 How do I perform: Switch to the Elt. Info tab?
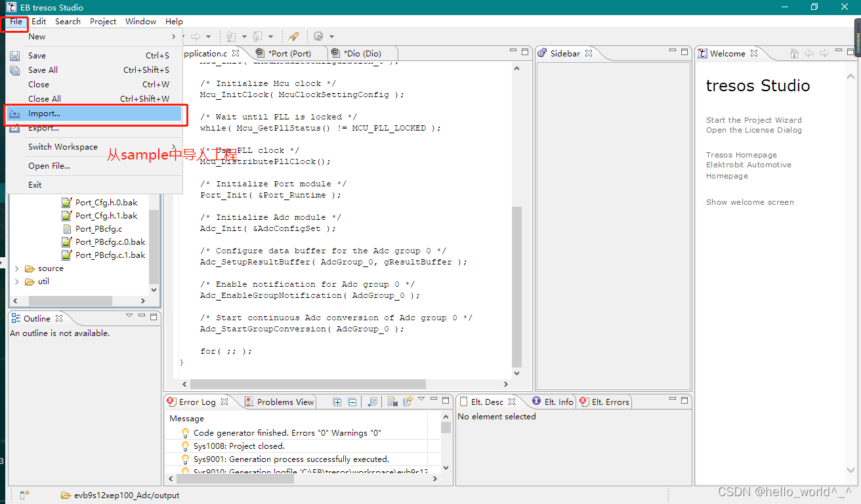coord(553,402)
